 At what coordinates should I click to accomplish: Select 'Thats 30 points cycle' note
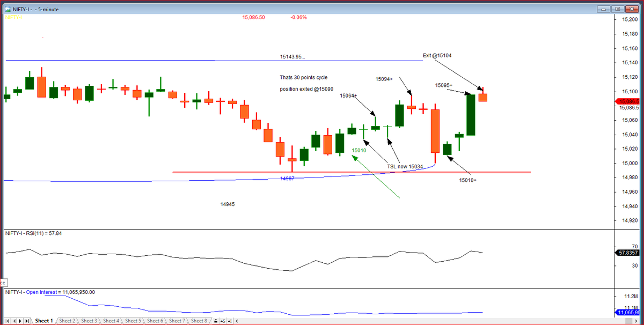303,78
